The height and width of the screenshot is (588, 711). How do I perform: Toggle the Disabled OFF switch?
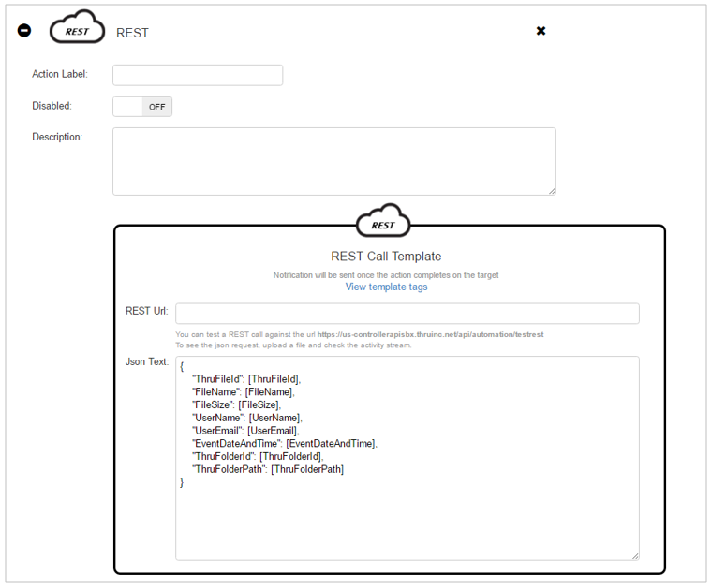pos(142,107)
